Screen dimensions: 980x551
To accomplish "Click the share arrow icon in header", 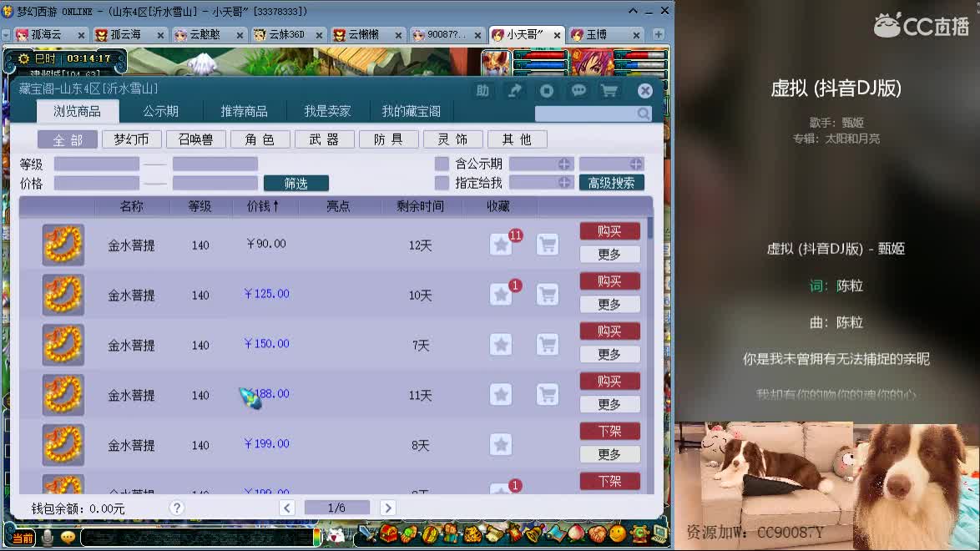I will [514, 91].
